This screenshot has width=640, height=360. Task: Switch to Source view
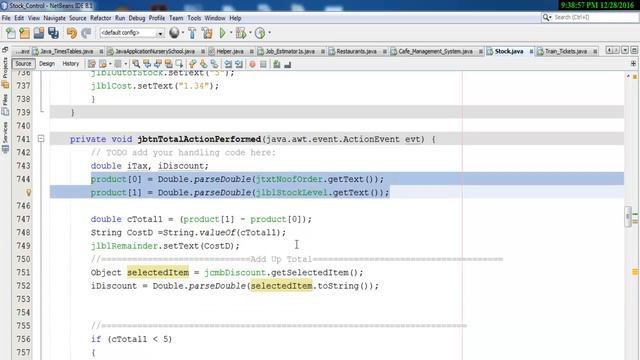(x=23, y=64)
